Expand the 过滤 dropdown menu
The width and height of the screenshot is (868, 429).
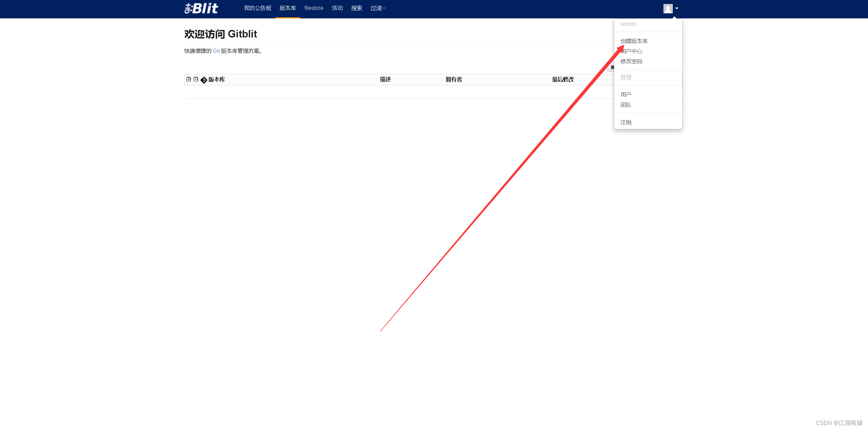click(x=378, y=8)
